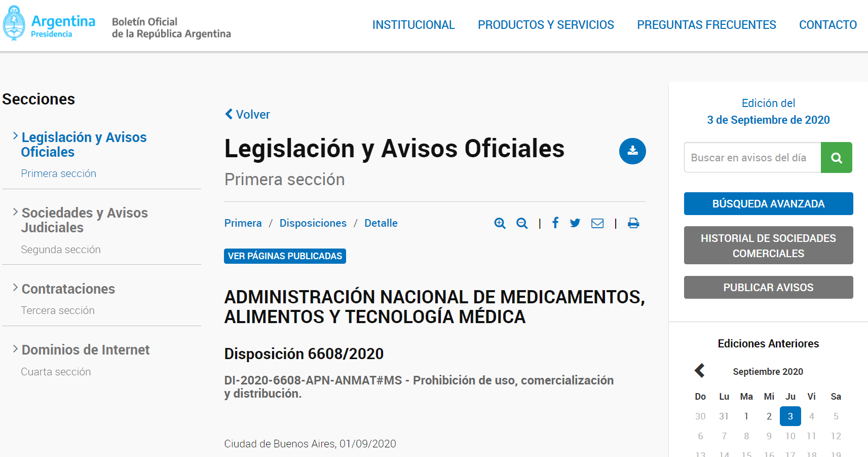Click the Argentina Presidencia logo
The height and width of the screenshot is (457, 868).
48,23
